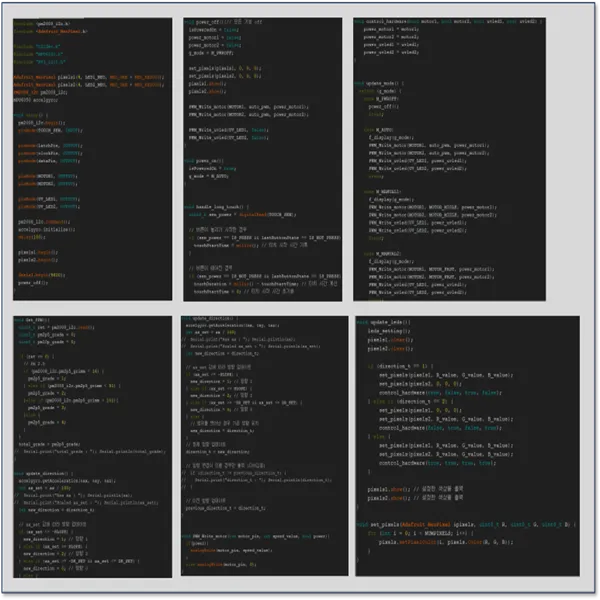Image resolution: width=600 pixels, height=600 pixels.
Task: Open the code image ending with PWM_Write_motor function
Action: [x=264, y=445]
